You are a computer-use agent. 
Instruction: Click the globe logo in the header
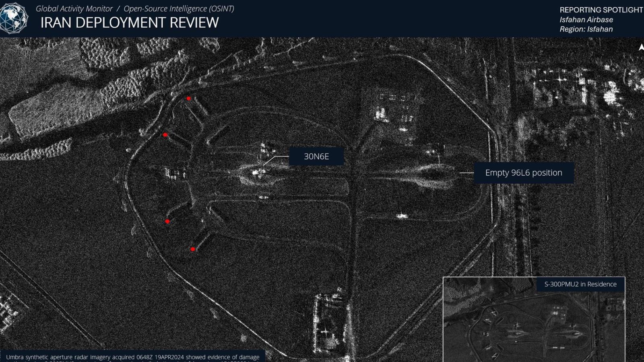click(x=14, y=18)
